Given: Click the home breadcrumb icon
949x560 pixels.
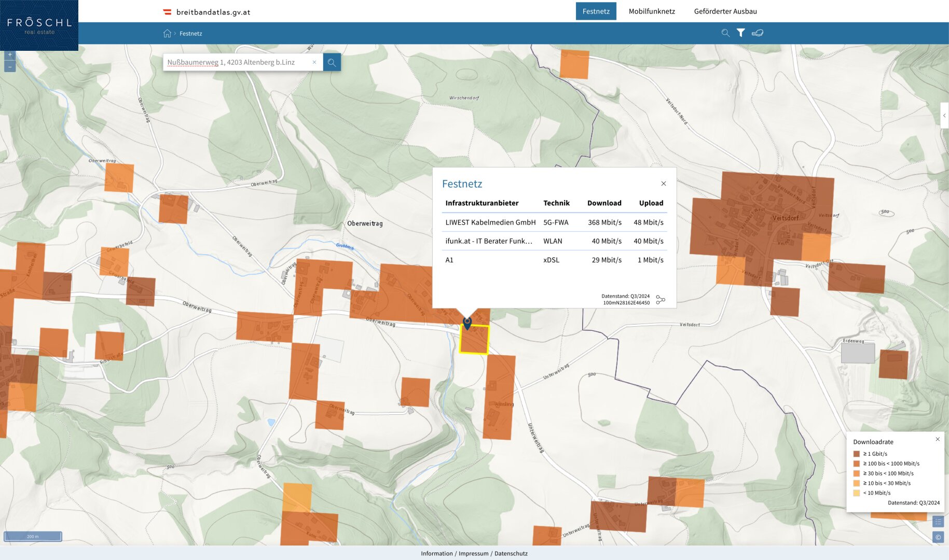Looking at the screenshot, I should click(167, 33).
